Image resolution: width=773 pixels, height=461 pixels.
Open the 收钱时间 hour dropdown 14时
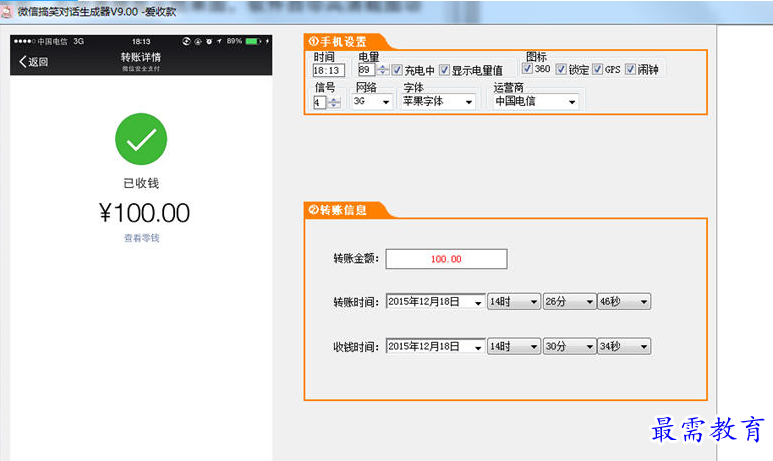(513, 347)
